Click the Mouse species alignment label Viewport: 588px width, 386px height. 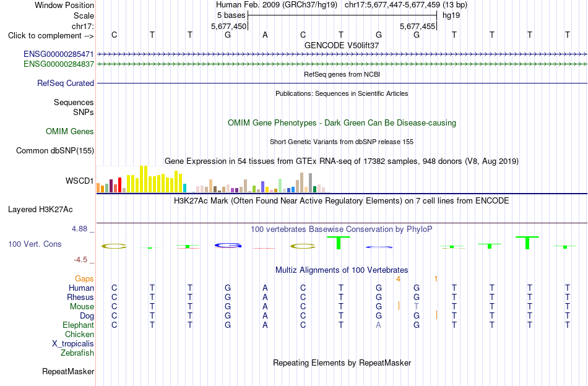pos(82,307)
